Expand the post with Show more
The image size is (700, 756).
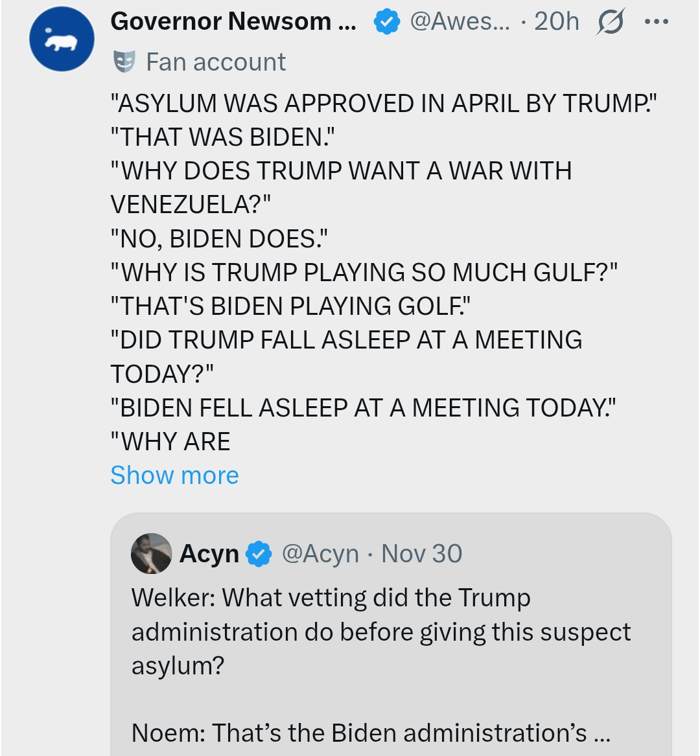tap(174, 475)
